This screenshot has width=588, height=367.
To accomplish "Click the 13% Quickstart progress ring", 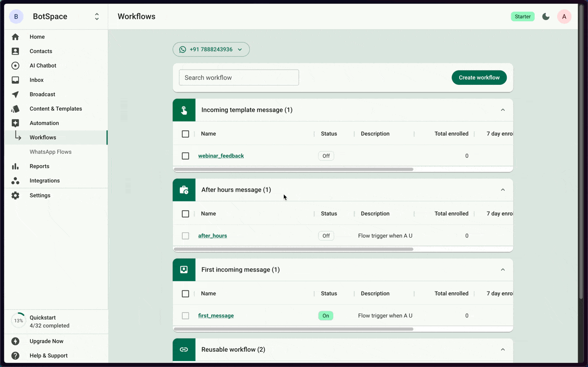I will 18,321.
